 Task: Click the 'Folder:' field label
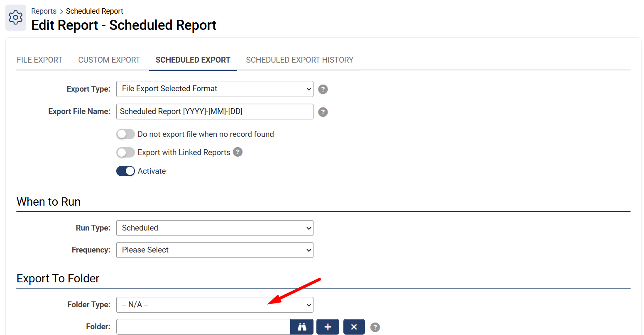tap(98, 327)
